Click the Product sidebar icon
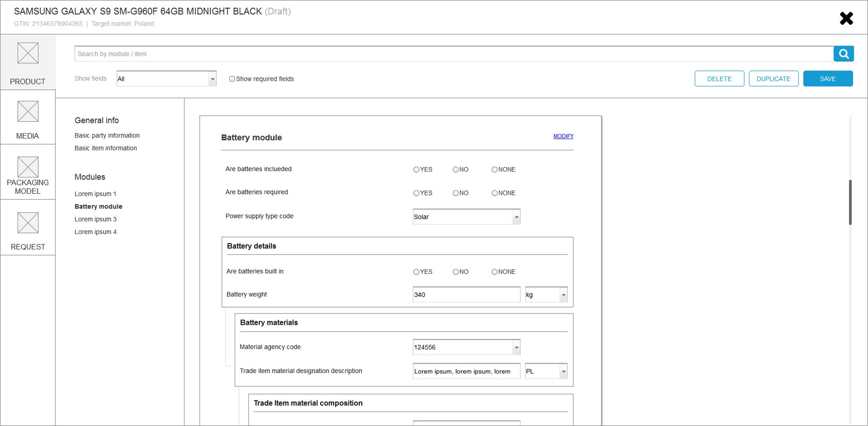868x426 pixels. tap(28, 53)
